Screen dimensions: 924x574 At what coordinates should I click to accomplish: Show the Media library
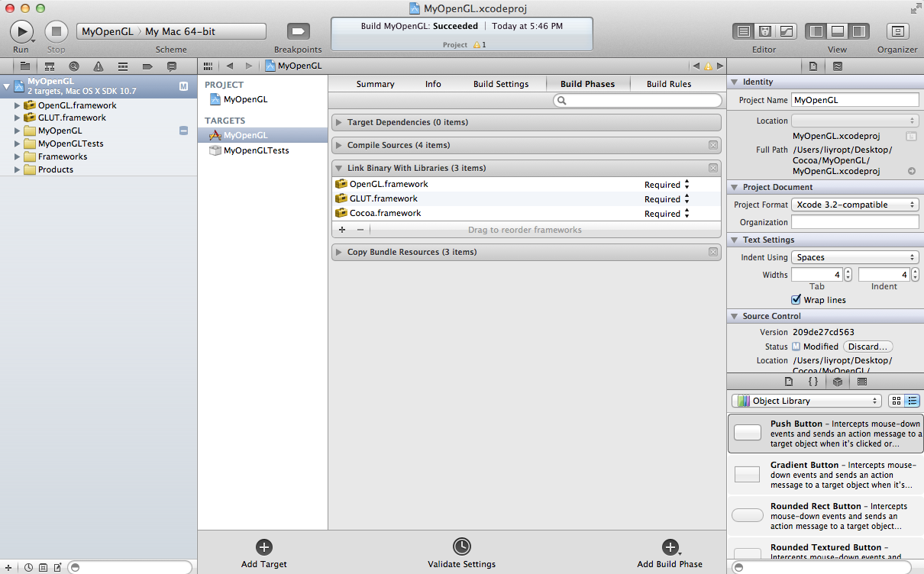[862, 382]
